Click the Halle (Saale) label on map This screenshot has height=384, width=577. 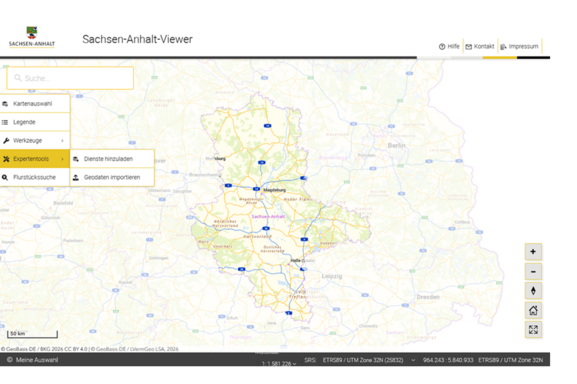click(x=302, y=260)
